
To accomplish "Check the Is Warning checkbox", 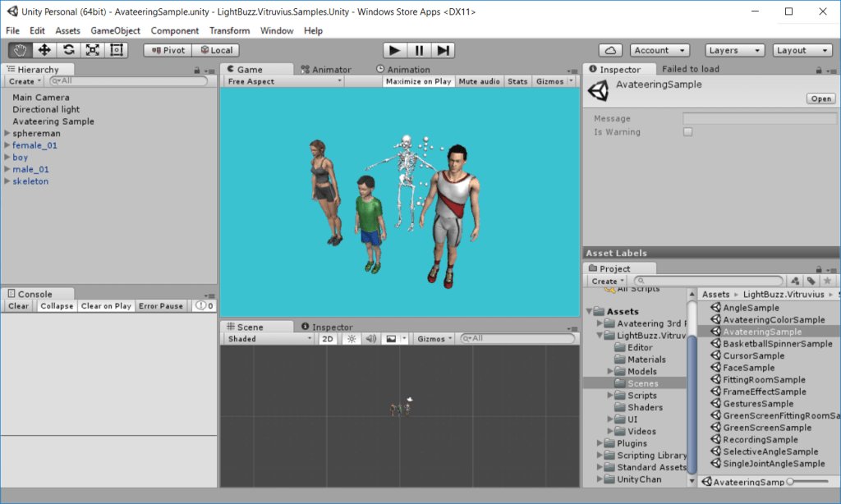I will pos(687,132).
